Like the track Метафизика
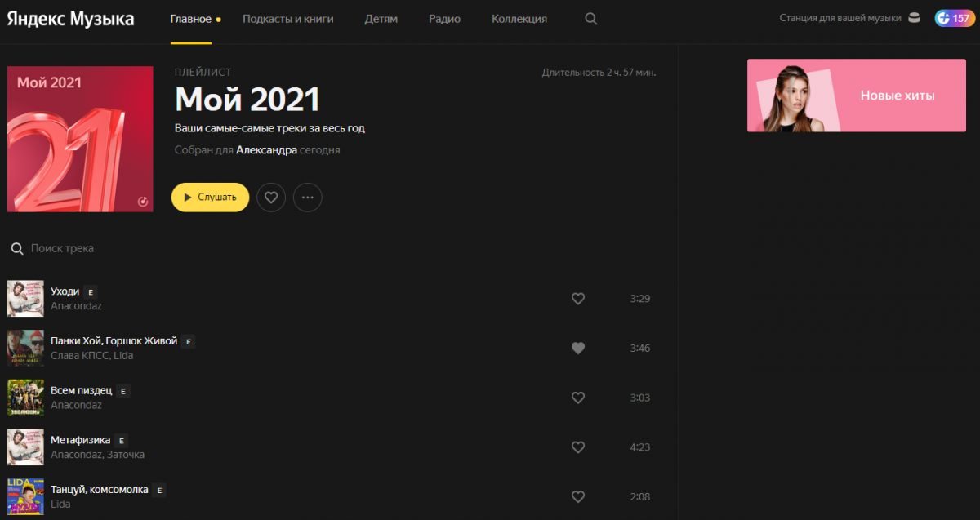 (x=578, y=447)
